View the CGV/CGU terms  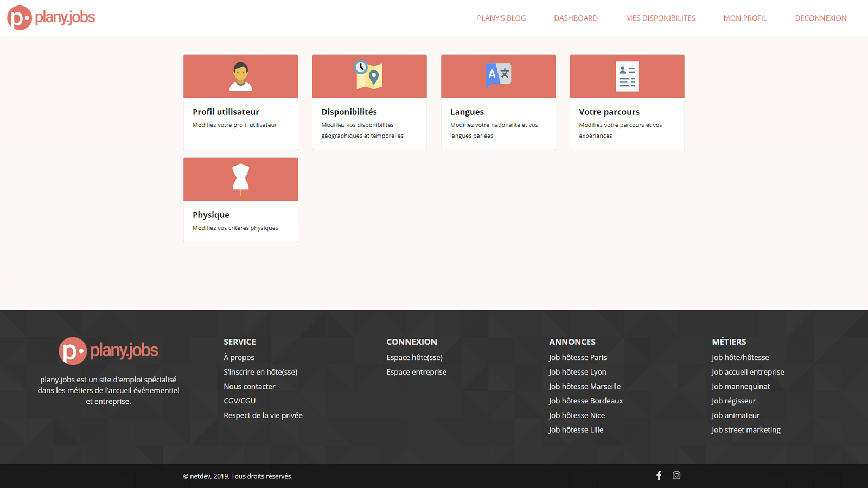pyautogui.click(x=241, y=401)
